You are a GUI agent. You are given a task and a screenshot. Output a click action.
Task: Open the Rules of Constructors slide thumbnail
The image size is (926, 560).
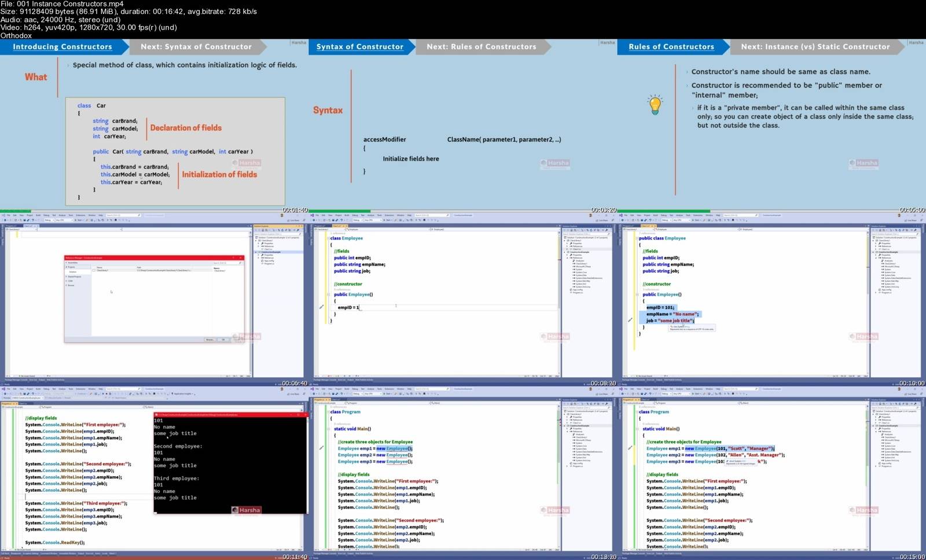tap(771, 126)
